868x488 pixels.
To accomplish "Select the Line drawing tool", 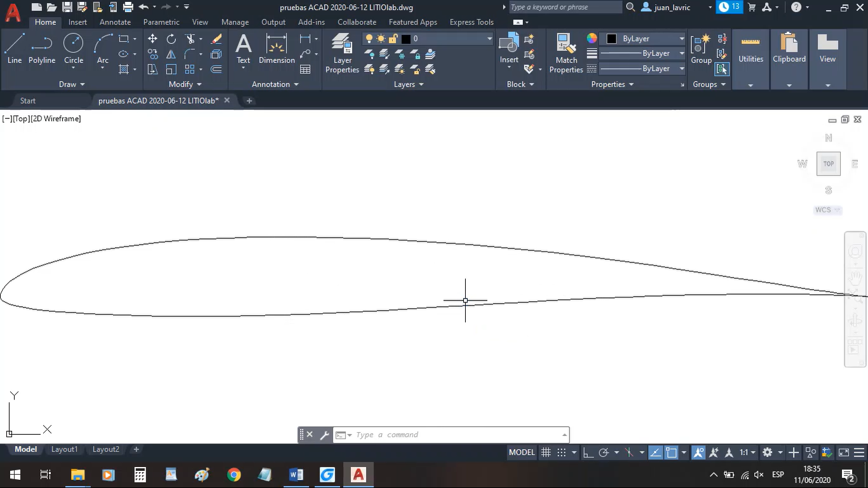I will point(15,50).
